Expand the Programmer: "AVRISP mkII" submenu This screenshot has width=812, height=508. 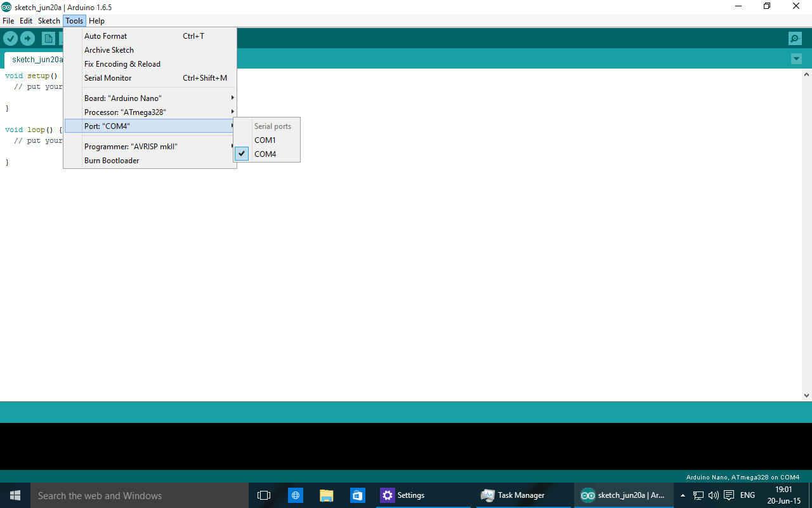coord(150,147)
